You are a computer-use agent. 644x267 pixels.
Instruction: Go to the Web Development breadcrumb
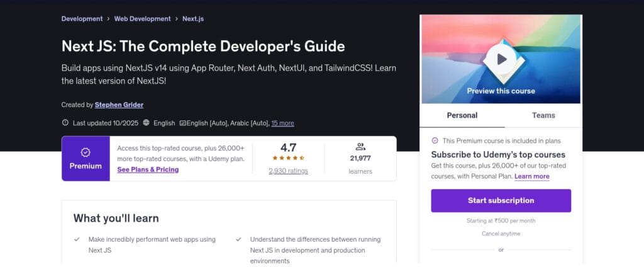tap(142, 19)
